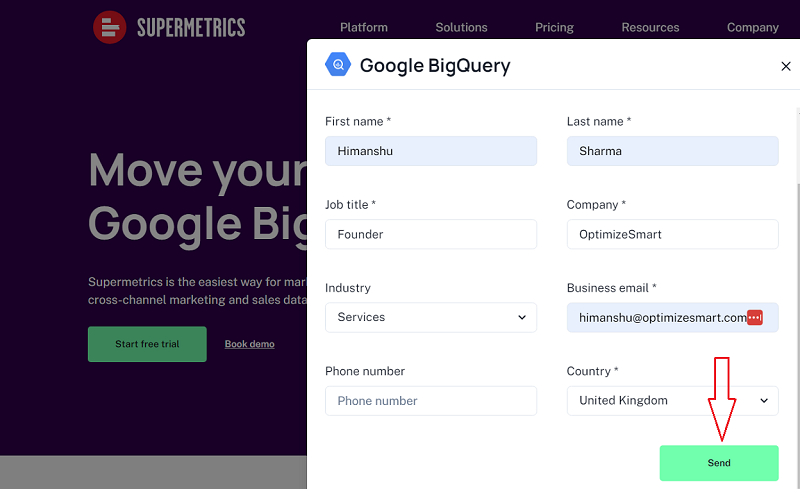Screen dimensions: 800x489
Task: Open the Resources menu
Action: [x=650, y=28]
